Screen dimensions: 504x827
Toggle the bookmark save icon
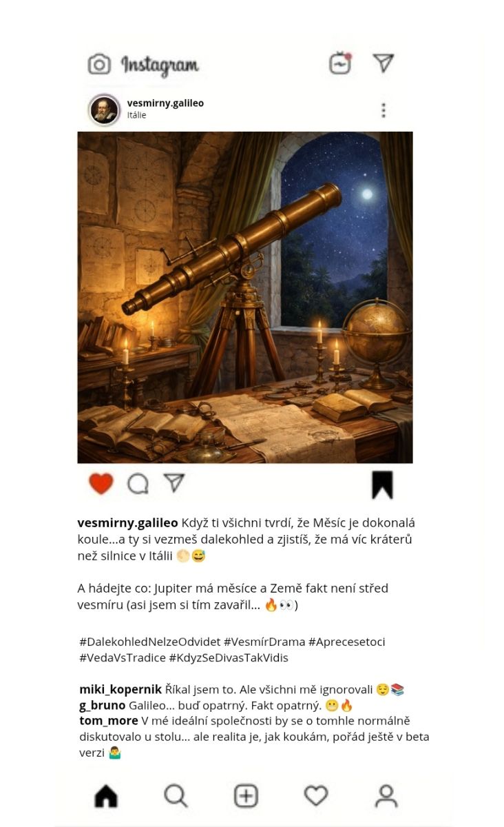tap(382, 484)
